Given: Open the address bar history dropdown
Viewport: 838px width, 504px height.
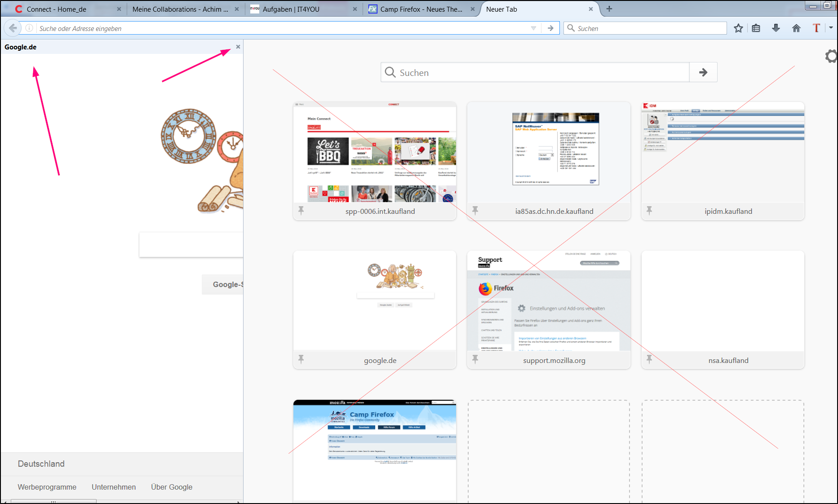Looking at the screenshot, I should 533,28.
